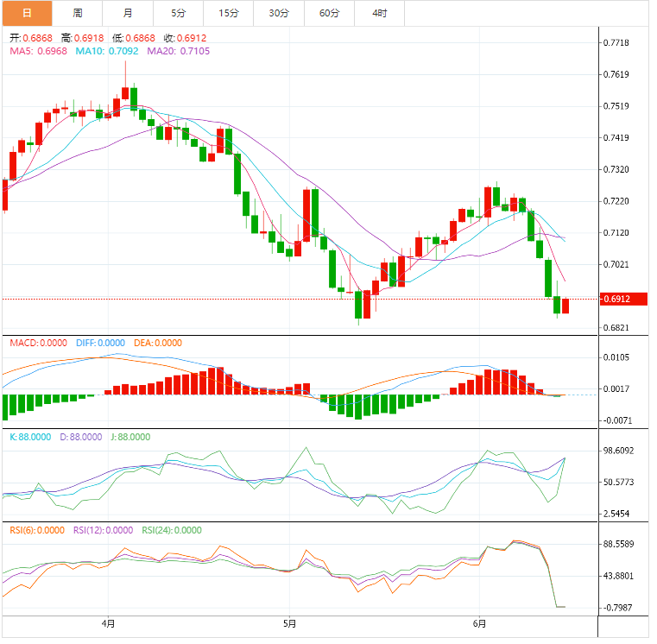Select the 15分 interval tab
Screen dimensions: 657x644
click(x=229, y=13)
